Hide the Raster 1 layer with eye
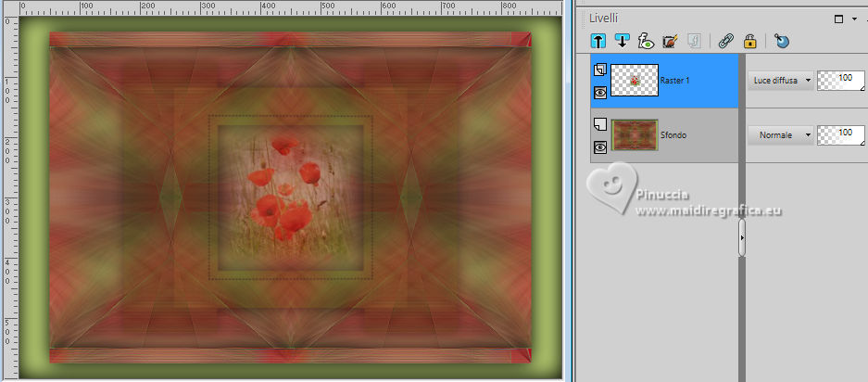The image size is (868, 382). 600,93
